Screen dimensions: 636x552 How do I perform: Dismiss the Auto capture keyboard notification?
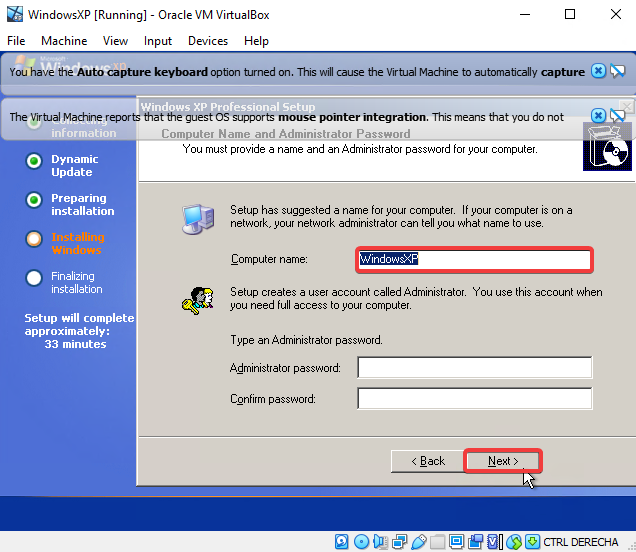pyautogui.click(x=598, y=71)
